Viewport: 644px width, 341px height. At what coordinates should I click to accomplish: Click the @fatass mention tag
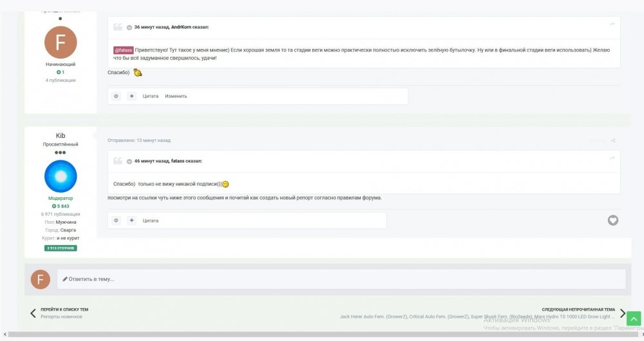[x=123, y=50]
